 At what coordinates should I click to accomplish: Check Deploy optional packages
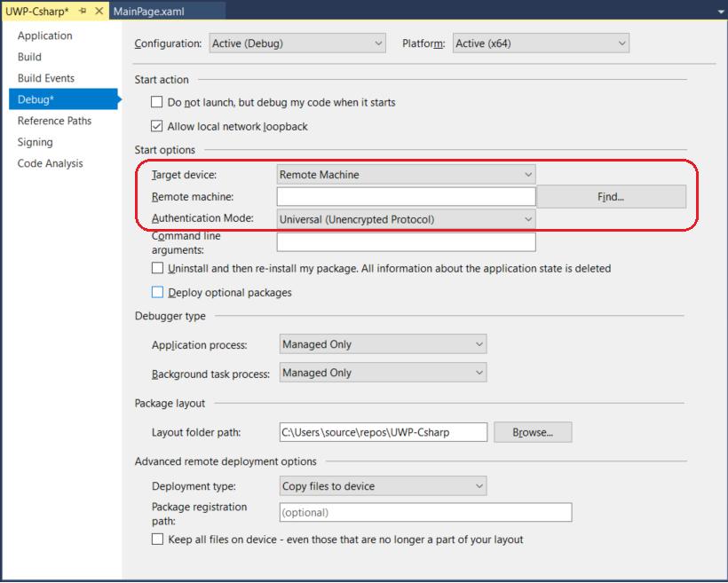[x=157, y=291]
